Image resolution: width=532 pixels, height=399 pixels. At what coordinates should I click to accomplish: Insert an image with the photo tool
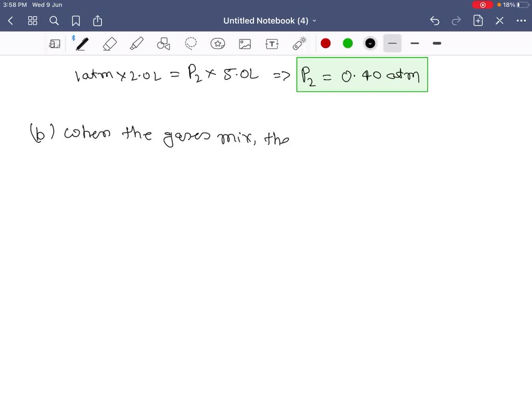point(245,43)
